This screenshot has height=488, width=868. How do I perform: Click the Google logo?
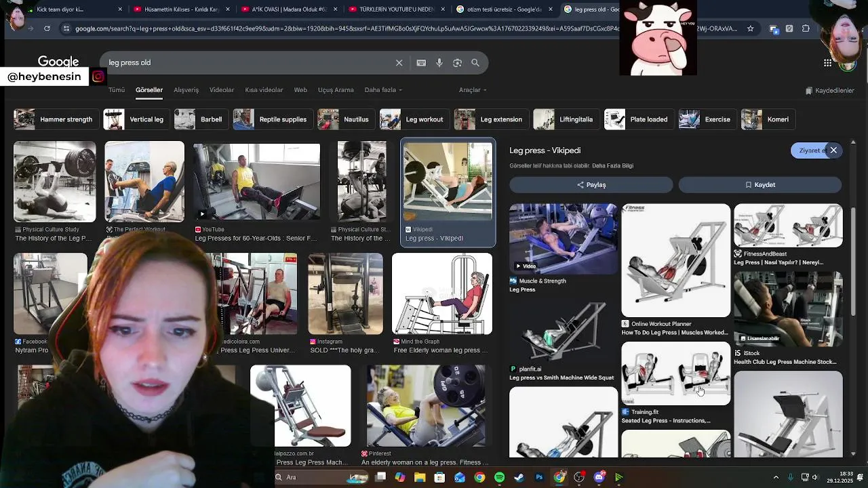click(58, 62)
